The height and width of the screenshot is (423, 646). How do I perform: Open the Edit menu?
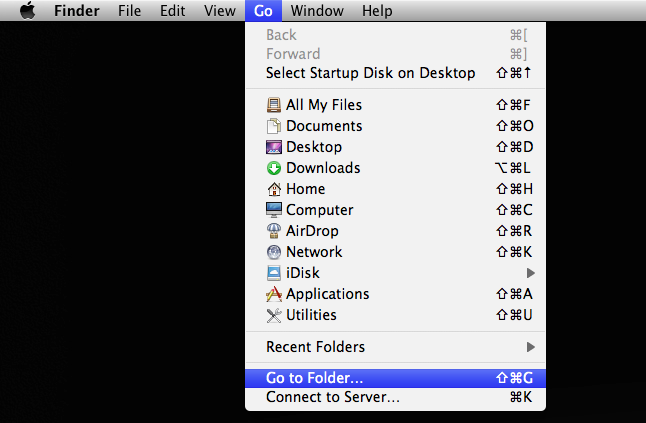[172, 11]
